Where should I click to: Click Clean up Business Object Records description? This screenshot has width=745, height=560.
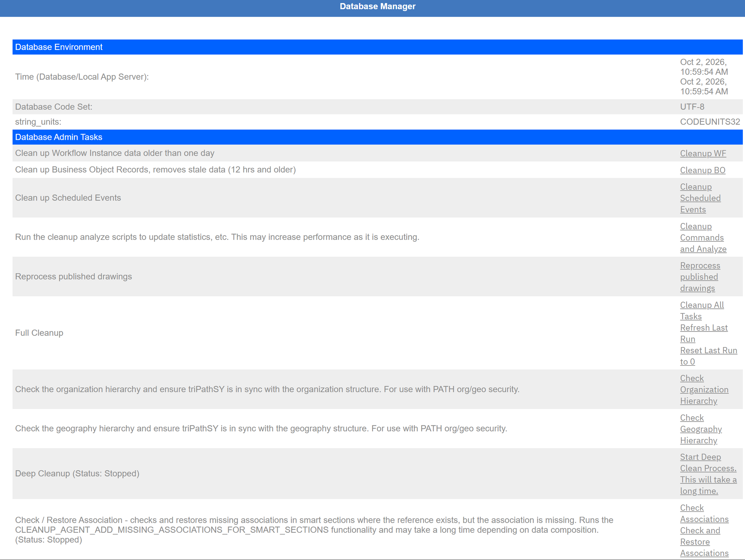[156, 170]
